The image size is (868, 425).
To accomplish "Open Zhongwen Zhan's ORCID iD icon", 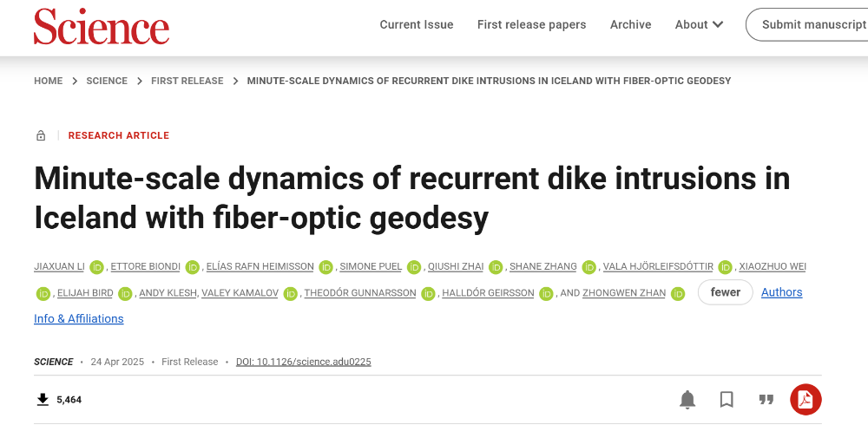I will [x=682, y=293].
